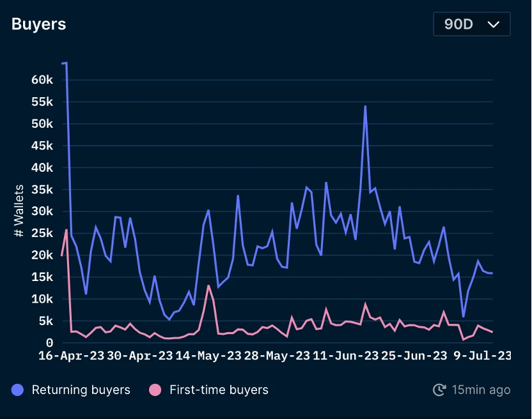
Task: Open the 90D time range dropdown
Action: [x=471, y=24]
